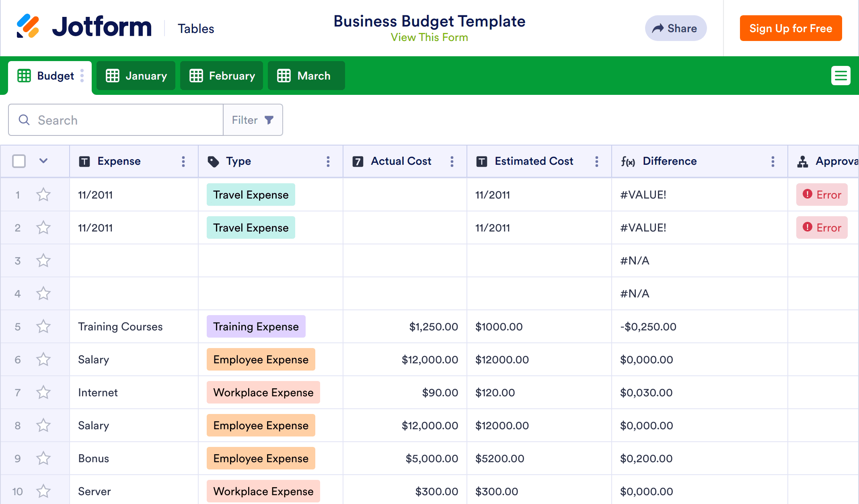Switch to the January tab

pos(136,76)
